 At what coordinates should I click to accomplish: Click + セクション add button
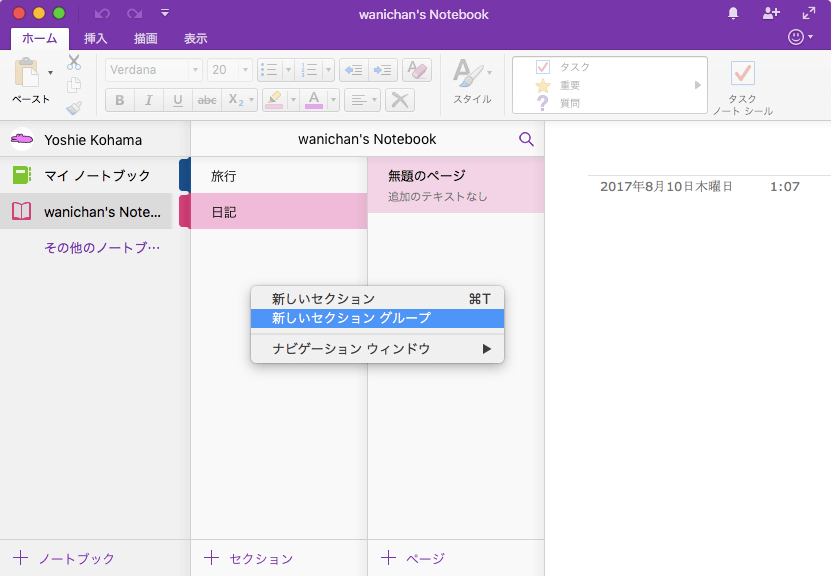click(249, 558)
